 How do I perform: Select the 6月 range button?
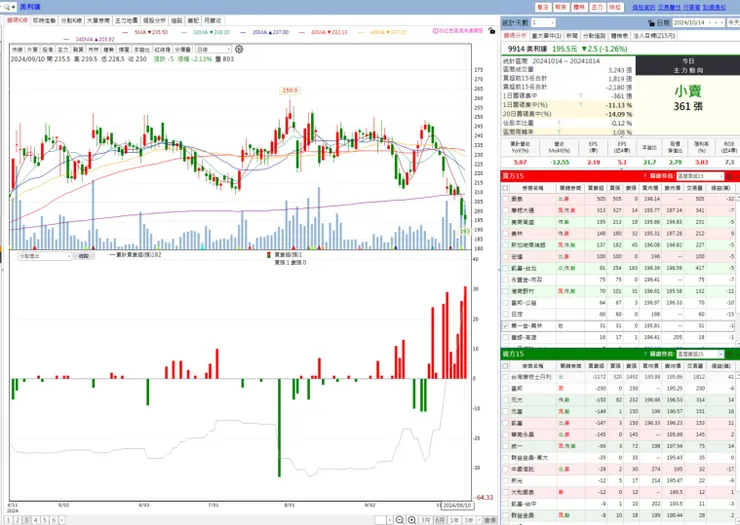(440, 520)
